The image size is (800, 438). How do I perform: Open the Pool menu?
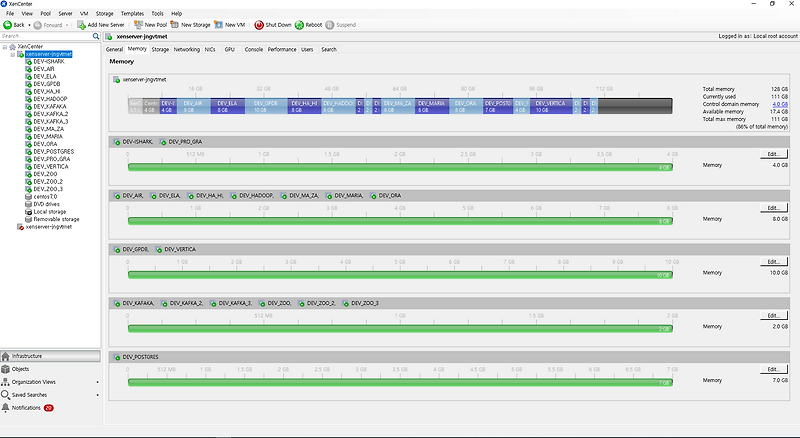click(45, 14)
